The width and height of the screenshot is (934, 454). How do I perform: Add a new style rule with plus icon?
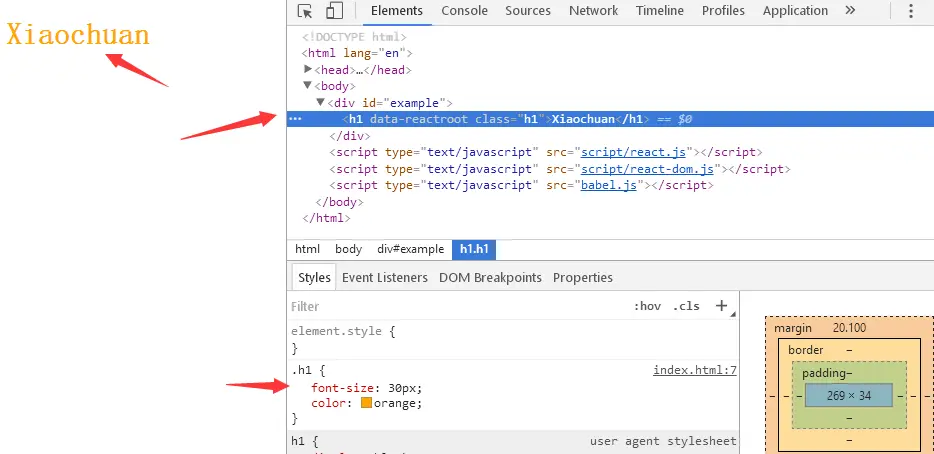click(x=721, y=306)
